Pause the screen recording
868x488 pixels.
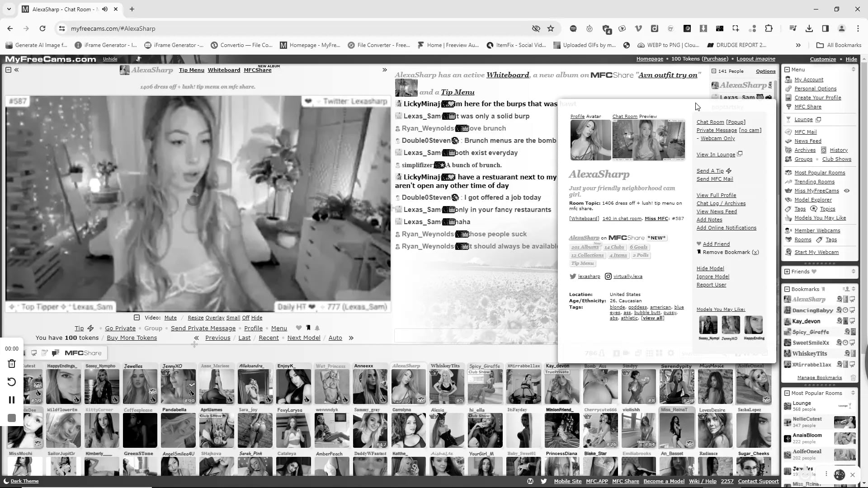12,400
